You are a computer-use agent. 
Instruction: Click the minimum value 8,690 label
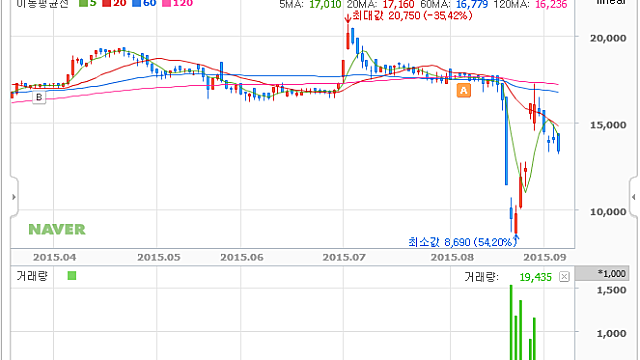462,242
